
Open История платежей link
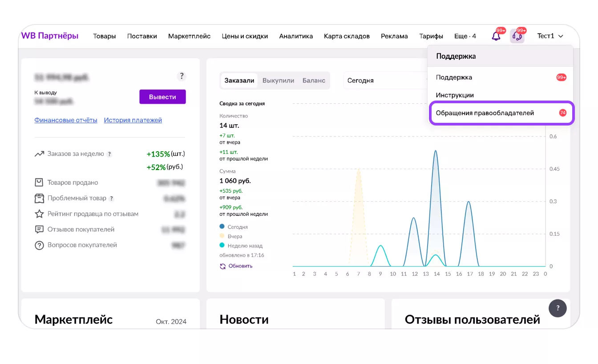pyautogui.click(x=133, y=120)
